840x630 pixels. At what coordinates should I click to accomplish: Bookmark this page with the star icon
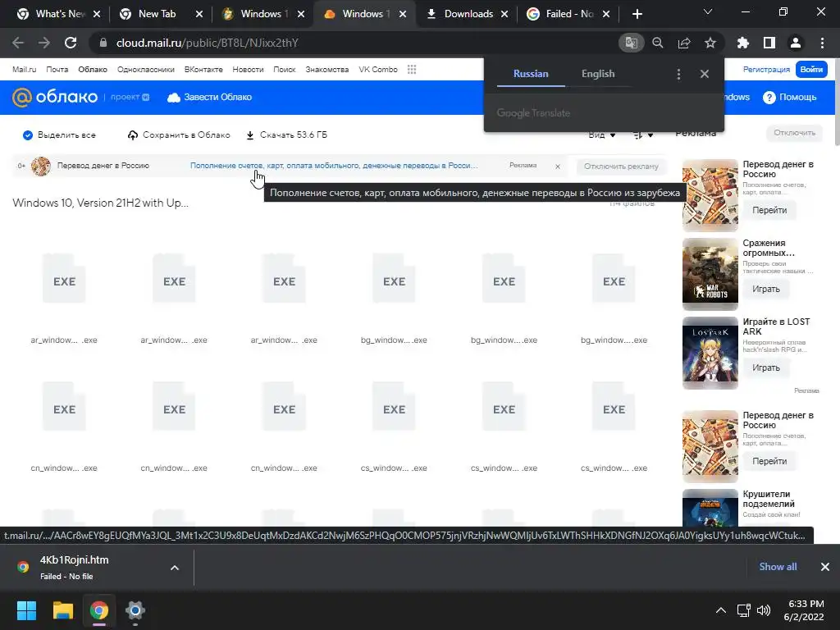coord(710,43)
